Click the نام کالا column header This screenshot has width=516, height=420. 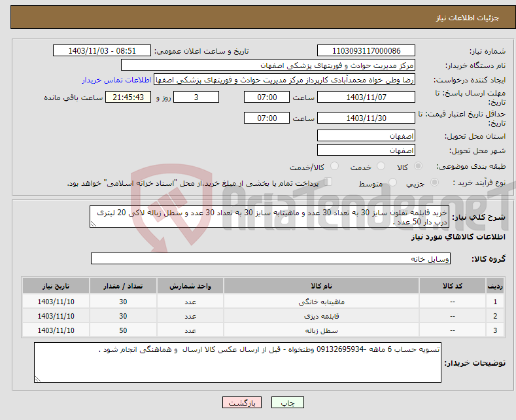pyautogui.click(x=321, y=286)
